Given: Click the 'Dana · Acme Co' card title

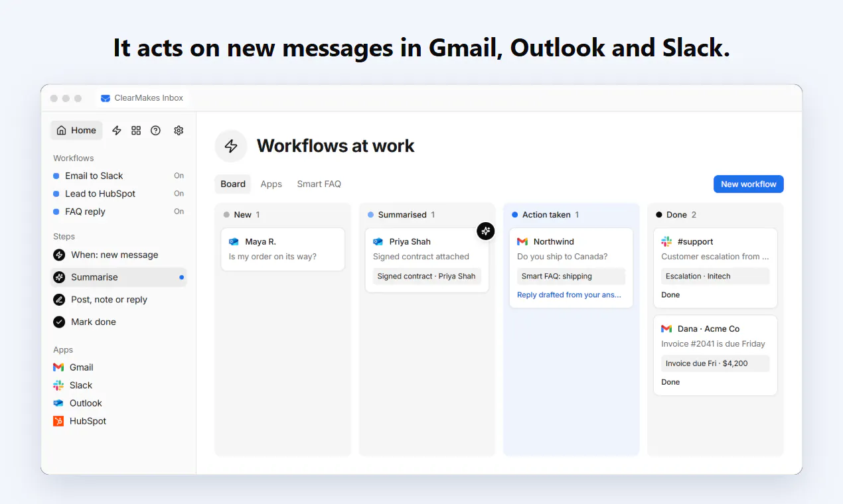Looking at the screenshot, I should pos(708,329).
